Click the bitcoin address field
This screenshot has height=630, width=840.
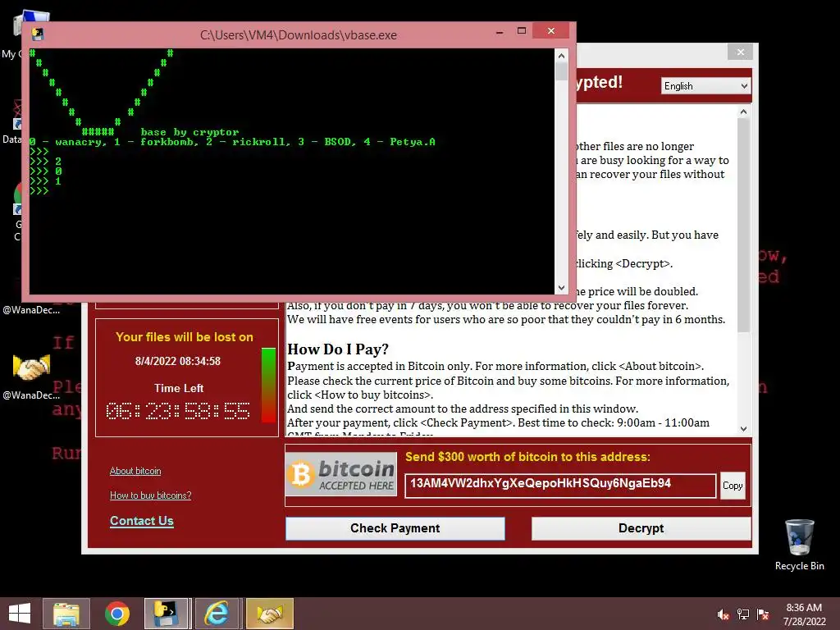tap(559, 486)
